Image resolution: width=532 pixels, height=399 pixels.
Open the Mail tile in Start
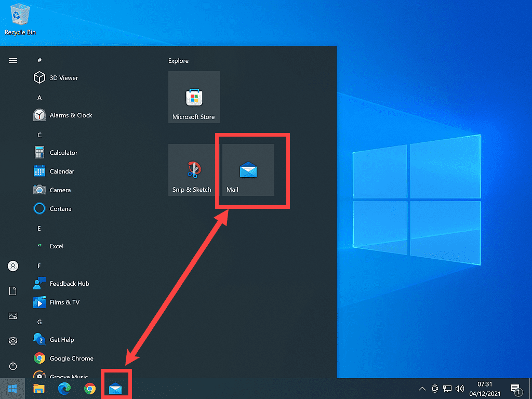[x=248, y=170]
